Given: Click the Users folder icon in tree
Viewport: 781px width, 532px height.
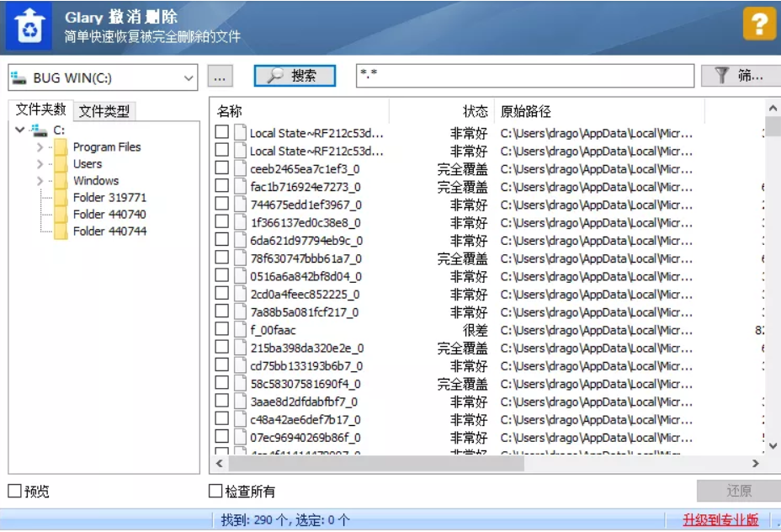Looking at the screenshot, I should pyautogui.click(x=61, y=164).
